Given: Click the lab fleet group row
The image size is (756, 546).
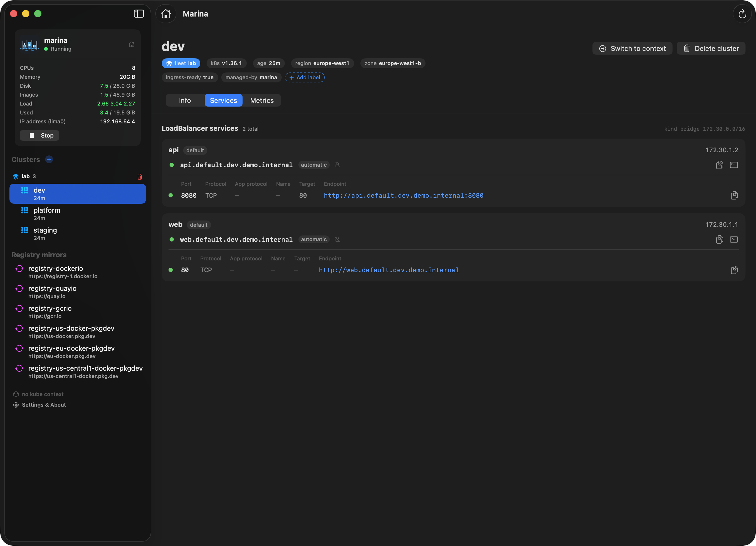Looking at the screenshot, I should [78, 176].
